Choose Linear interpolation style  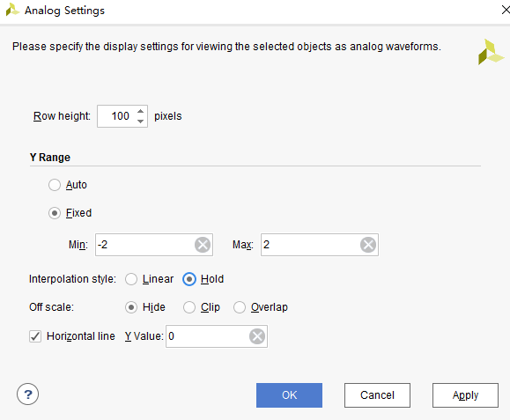click(131, 279)
